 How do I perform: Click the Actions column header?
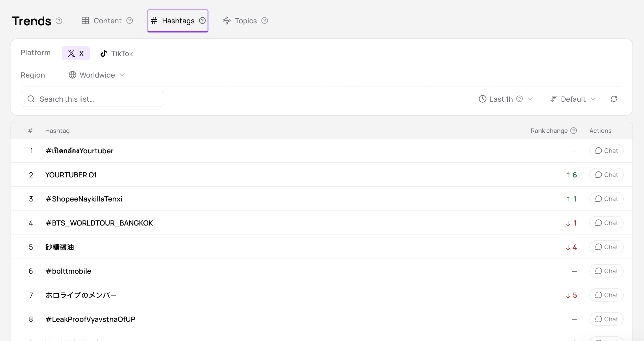(600, 131)
